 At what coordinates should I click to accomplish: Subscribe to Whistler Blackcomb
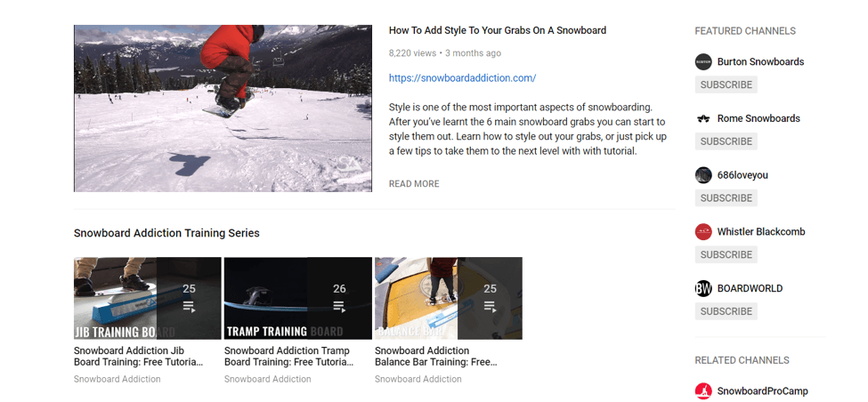pos(726,255)
